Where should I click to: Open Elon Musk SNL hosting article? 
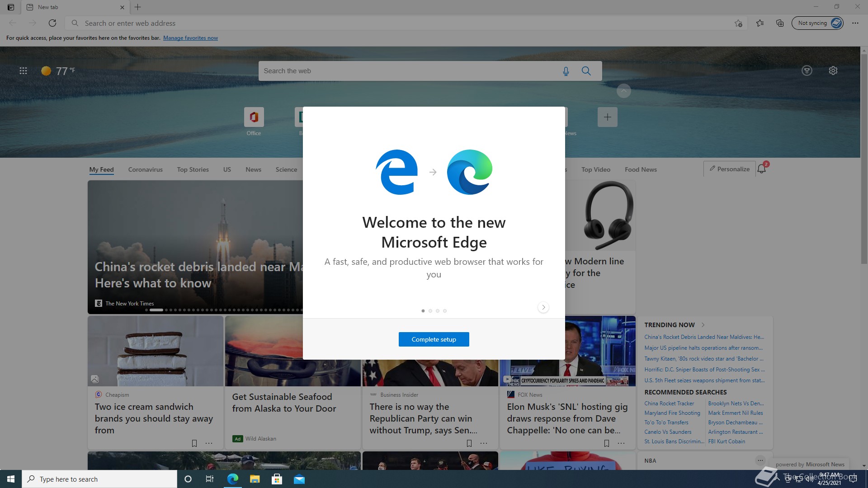click(567, 418)
